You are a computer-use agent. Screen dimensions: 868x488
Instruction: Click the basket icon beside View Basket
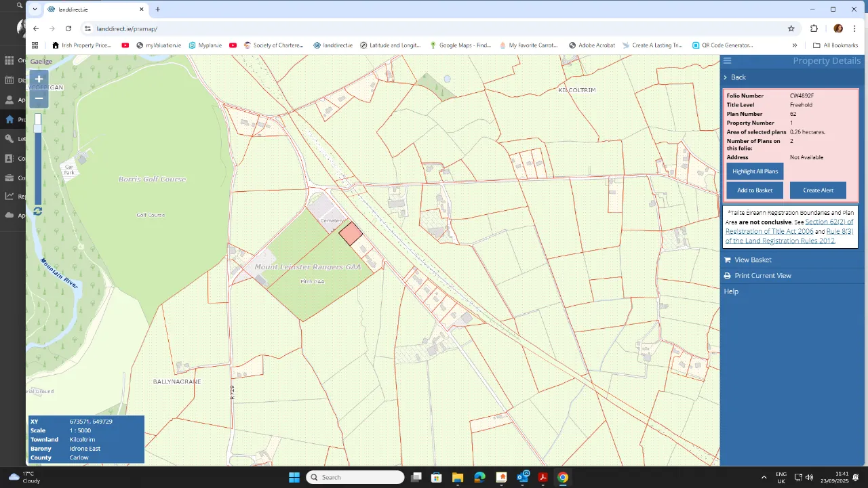(x=727, y=260)
